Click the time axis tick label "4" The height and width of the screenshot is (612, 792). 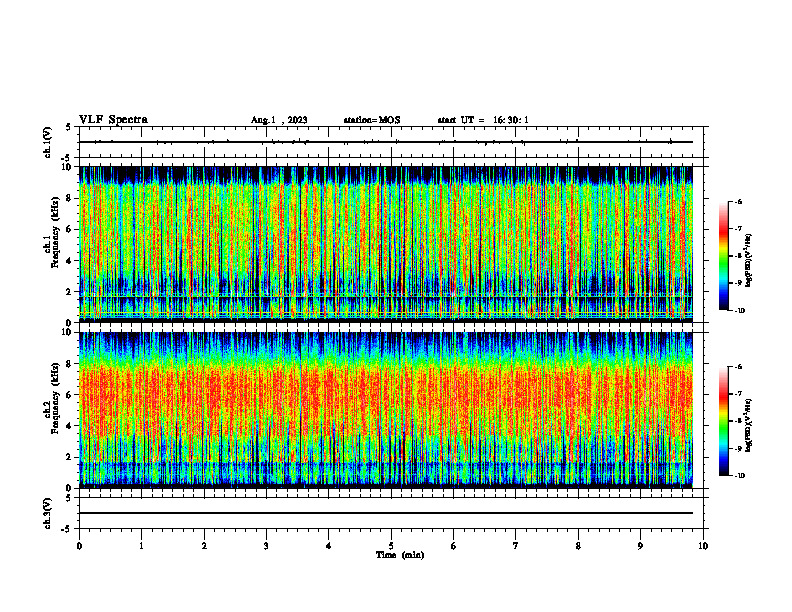point(329,546)
